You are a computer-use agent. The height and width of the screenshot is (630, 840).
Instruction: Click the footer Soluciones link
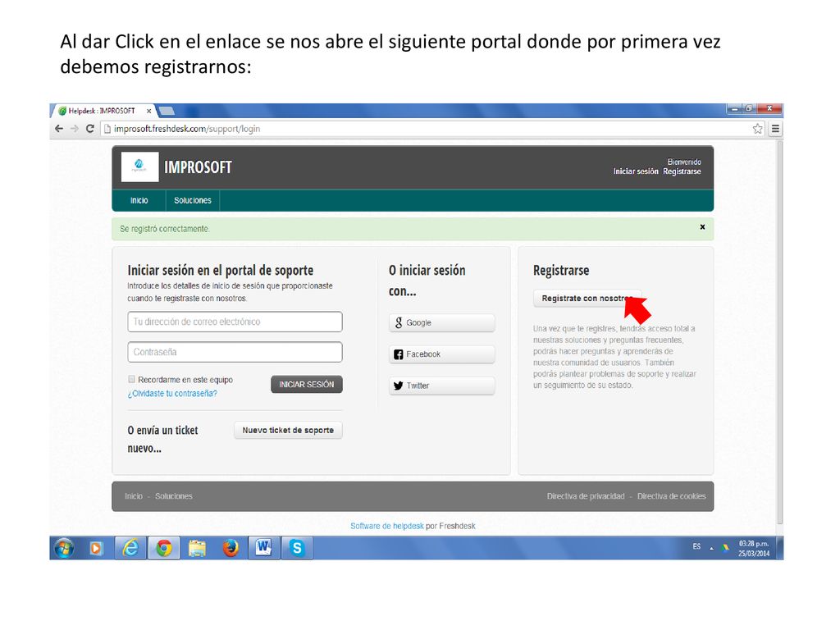click(x=174, y=496)
